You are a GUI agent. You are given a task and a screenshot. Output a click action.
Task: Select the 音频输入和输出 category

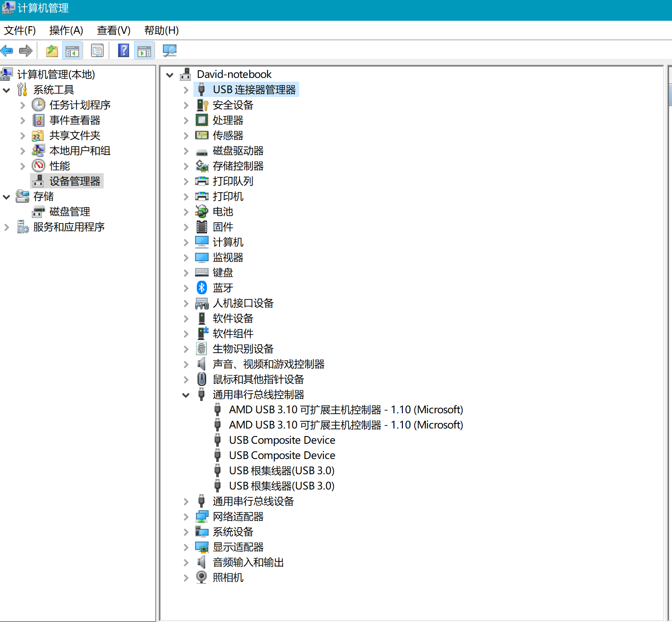point(248,562)
